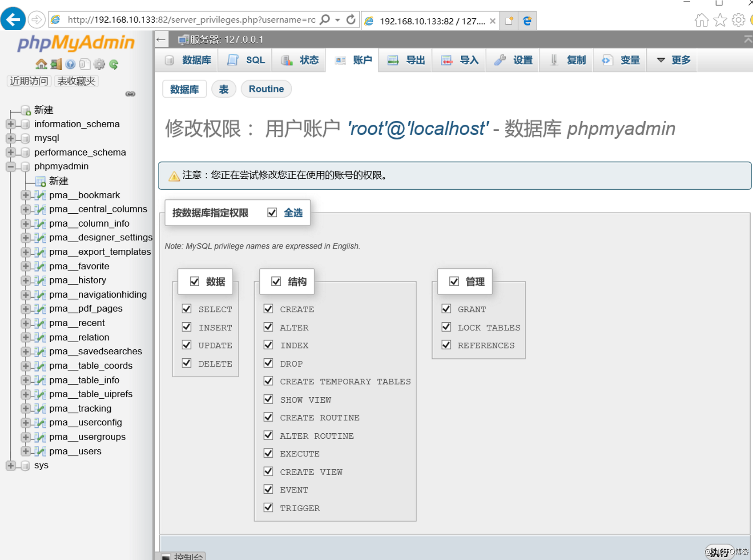Image resolution: width=753 pixels, height=560 pixels.
Task: Switch to the 导出 export tab
Action: pos(406,60)
